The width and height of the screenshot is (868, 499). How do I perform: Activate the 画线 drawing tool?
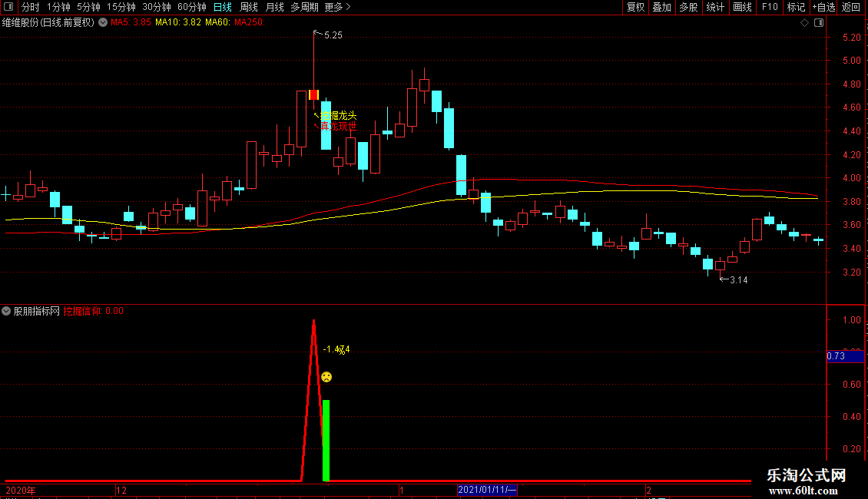[x=742, y=7]
